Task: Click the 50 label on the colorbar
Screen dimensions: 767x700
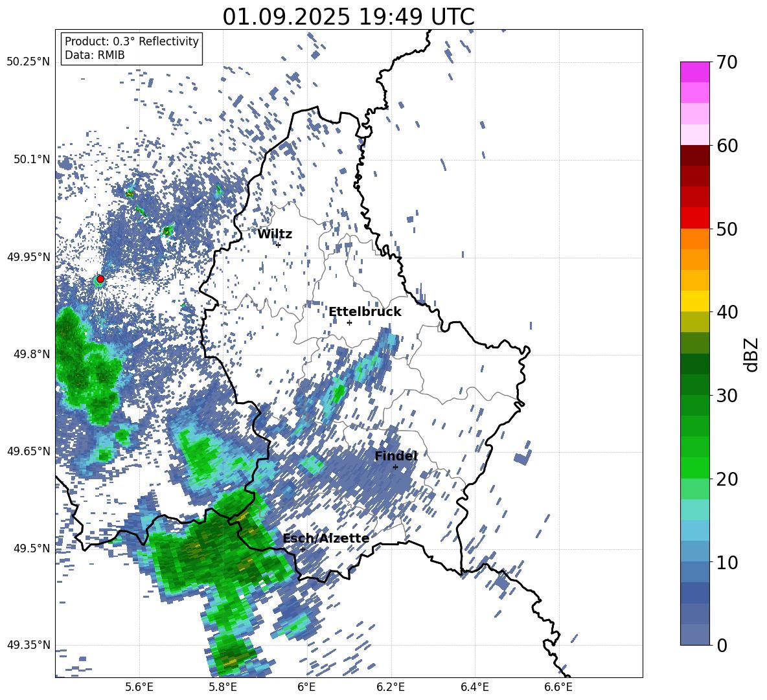Action: tap(727, 229)
